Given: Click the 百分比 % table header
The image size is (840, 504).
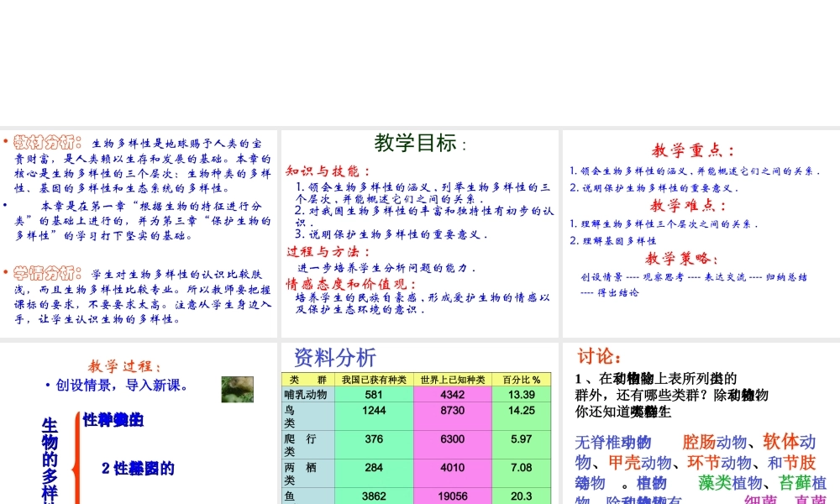Looking at the screenshot, I should (522, 379).
